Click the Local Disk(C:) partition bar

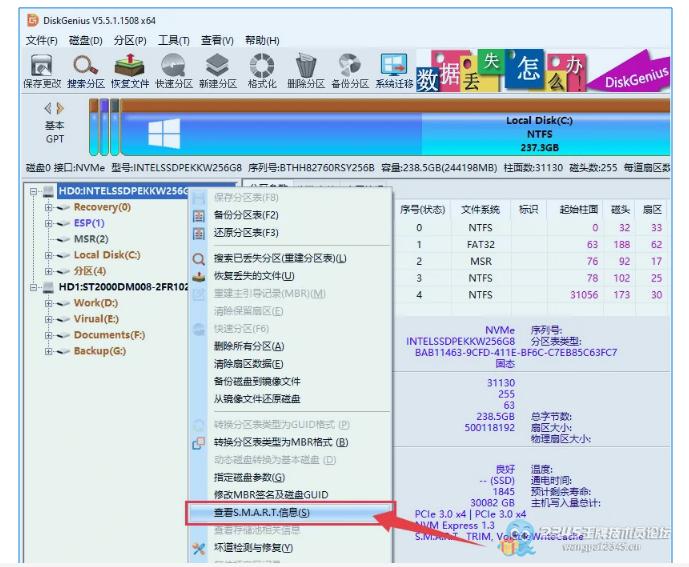540,133
